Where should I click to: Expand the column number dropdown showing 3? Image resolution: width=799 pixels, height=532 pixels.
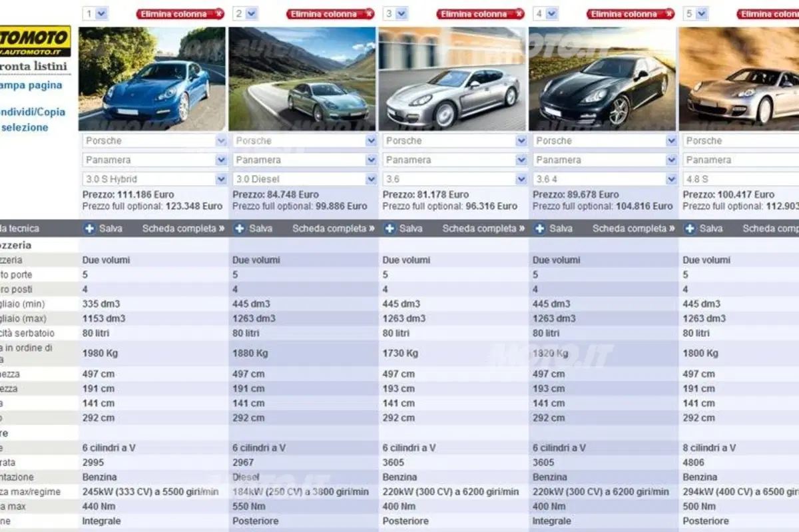[x=396, y=13]
